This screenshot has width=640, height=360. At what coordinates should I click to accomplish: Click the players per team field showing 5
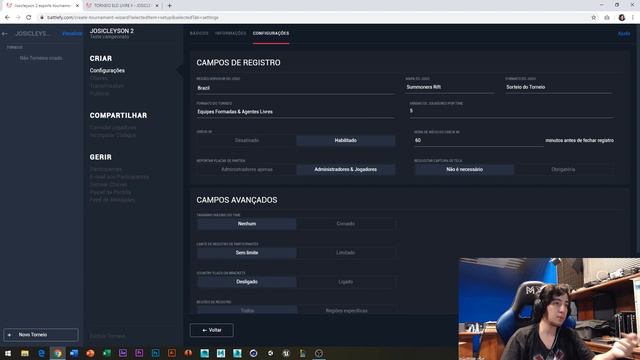(x=512, y=111)
